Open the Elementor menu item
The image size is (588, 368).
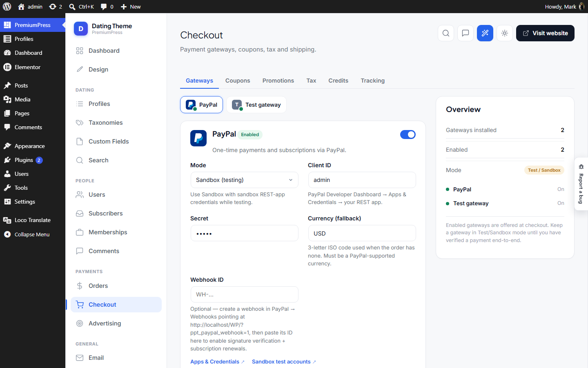pos(33,67)
